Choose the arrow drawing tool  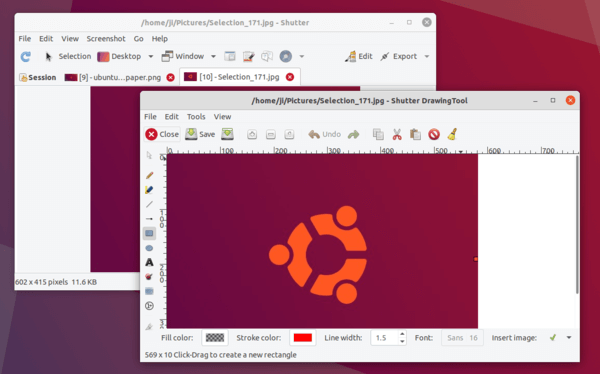pos(149,219)
